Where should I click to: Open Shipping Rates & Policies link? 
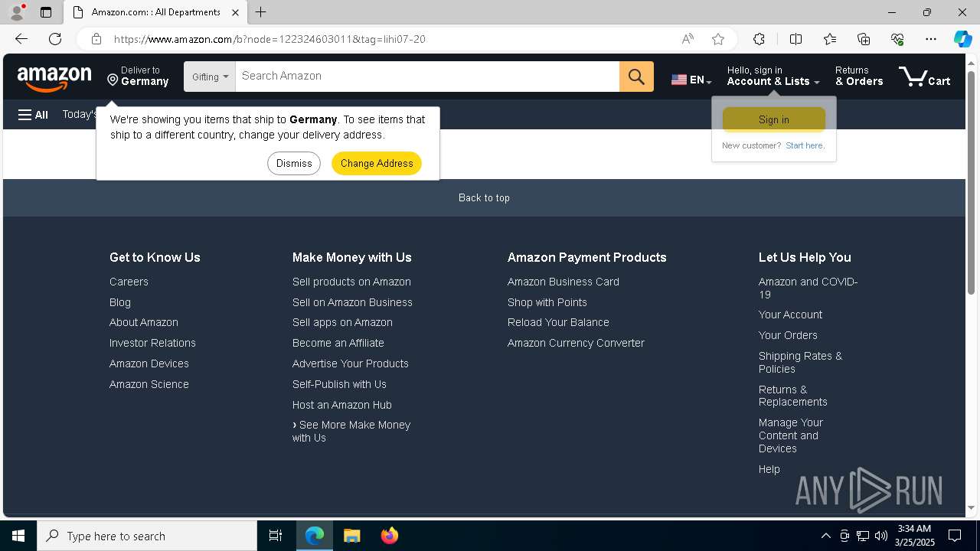[800, 362]
